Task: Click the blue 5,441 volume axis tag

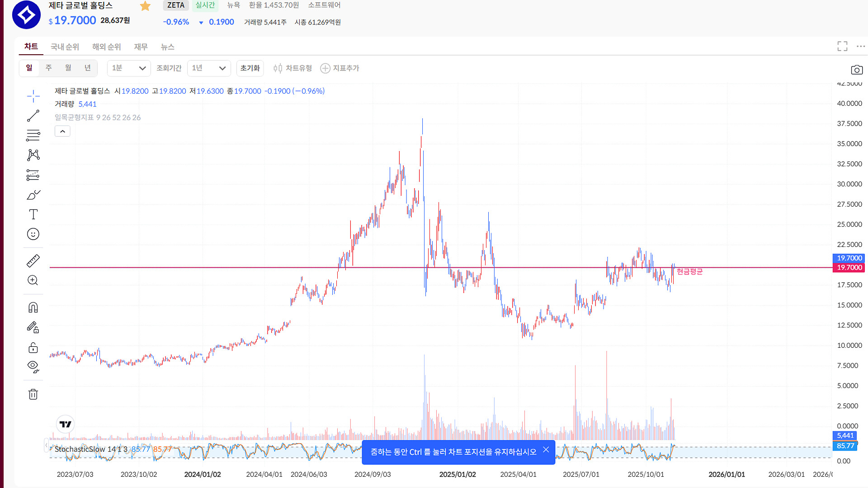Action: (x=844, y=436)
